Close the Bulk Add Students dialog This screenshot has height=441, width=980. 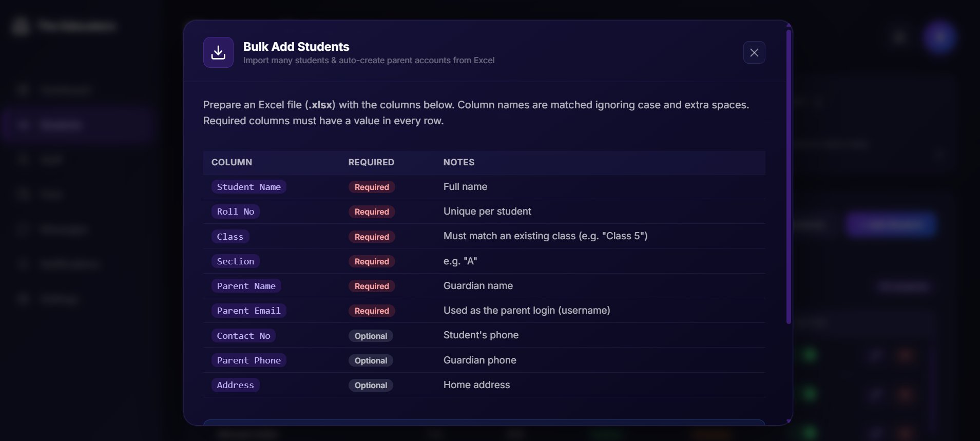pyautogui.click(x=754, y=52)
